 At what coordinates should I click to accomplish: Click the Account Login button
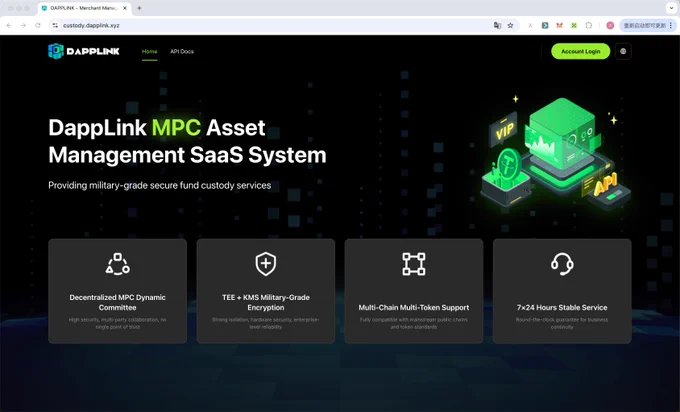[580, 51]
